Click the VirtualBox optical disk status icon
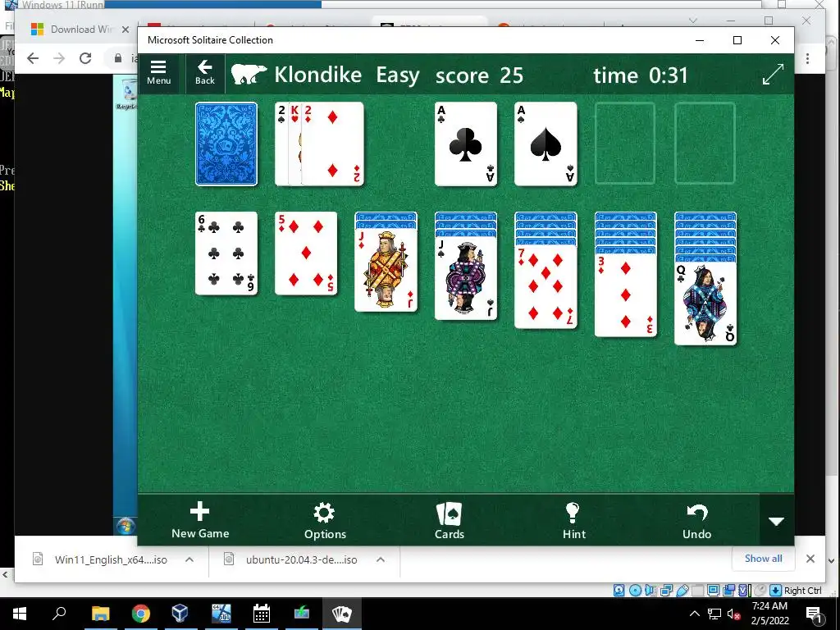This screenshot has width=840, height=630. coord(635,591)
